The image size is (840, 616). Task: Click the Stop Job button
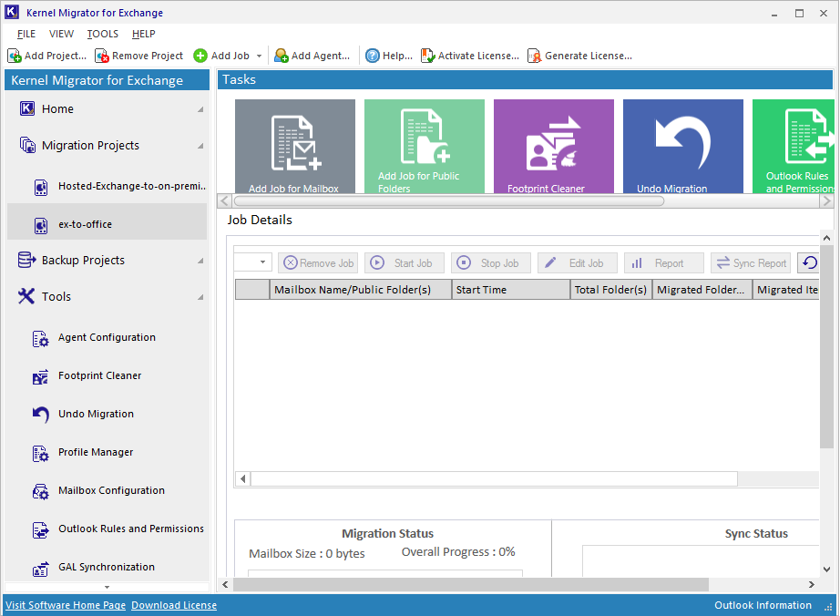[x=491, y=263]
